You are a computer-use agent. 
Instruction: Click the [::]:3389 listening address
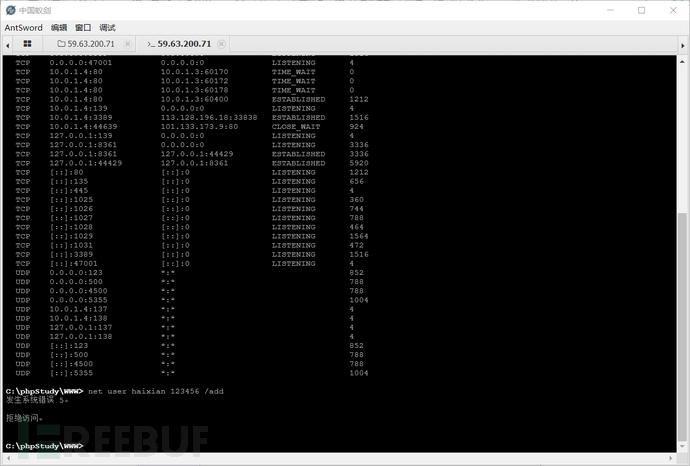coord(71,254)
